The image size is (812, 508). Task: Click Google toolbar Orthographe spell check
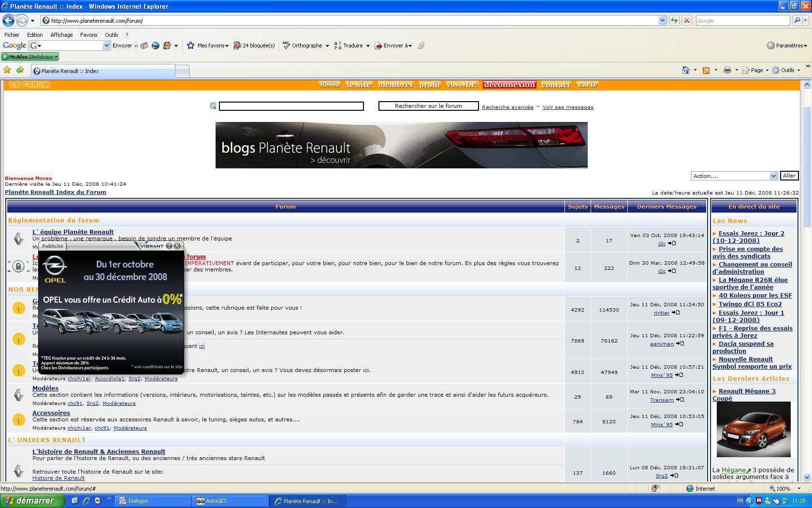pos(303,45)
